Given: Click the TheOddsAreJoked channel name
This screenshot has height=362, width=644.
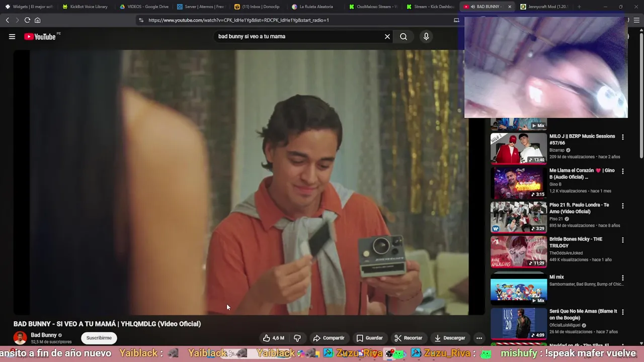Looking at the screenshot, I should click(566, 253).
